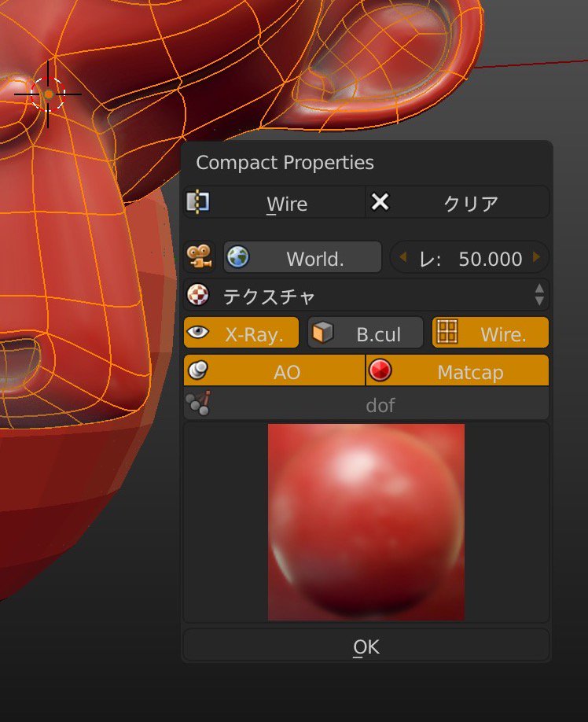
Task: Click the クリア clear button
Action: click(458, 202)
